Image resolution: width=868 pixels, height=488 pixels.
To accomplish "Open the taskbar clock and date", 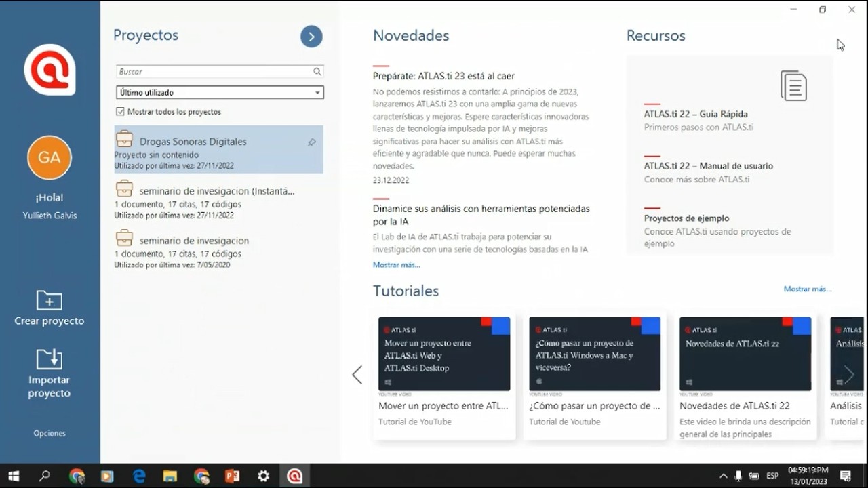I will tap(808, 476).
